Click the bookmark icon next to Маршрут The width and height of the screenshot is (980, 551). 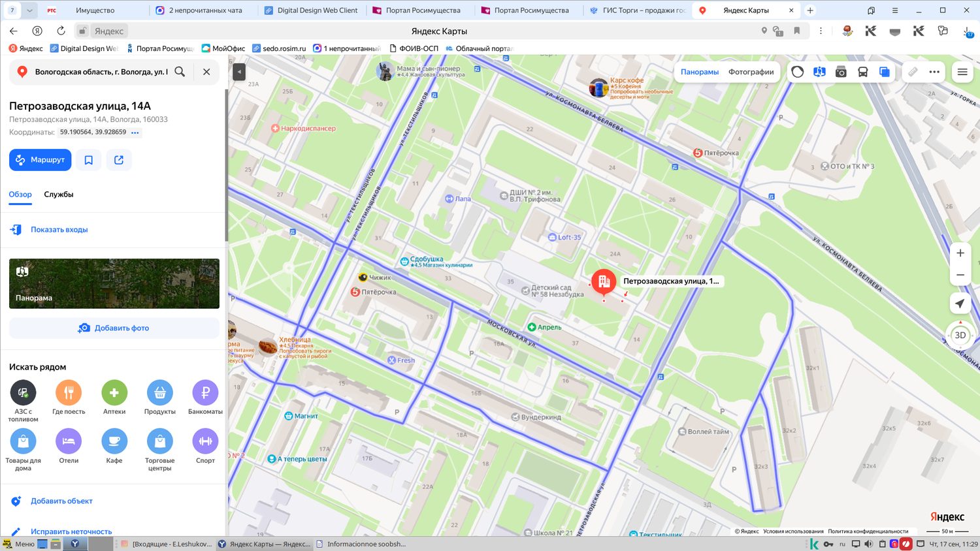(x=89, y=160)
